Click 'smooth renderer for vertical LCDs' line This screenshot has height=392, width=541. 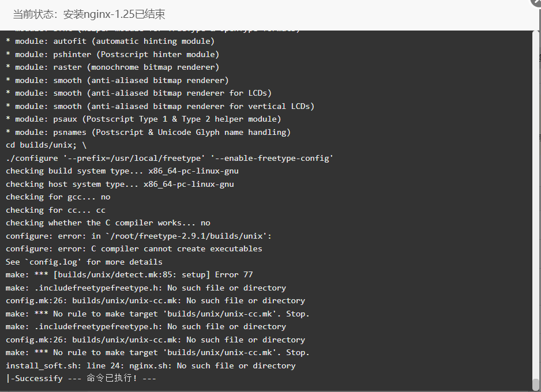[160, 106]
